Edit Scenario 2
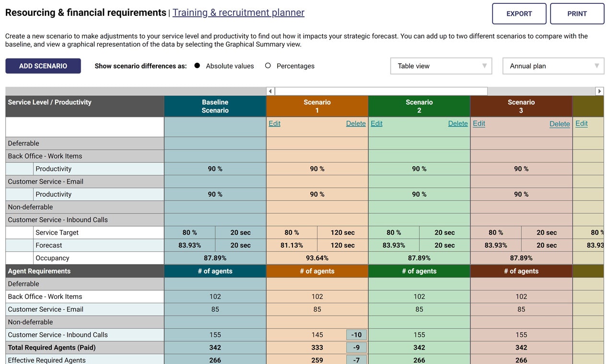Viewport: 609px width, 364px height. (x=376, y=124)
